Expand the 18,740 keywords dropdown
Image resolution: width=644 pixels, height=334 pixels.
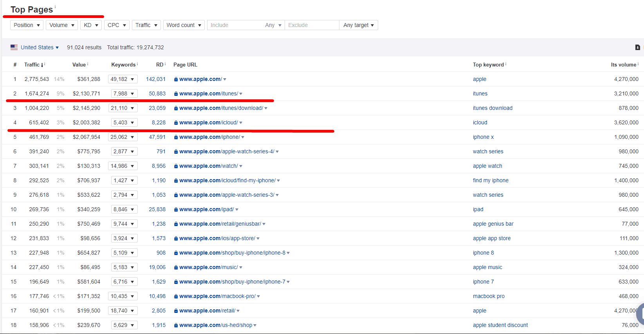point(123,311)
